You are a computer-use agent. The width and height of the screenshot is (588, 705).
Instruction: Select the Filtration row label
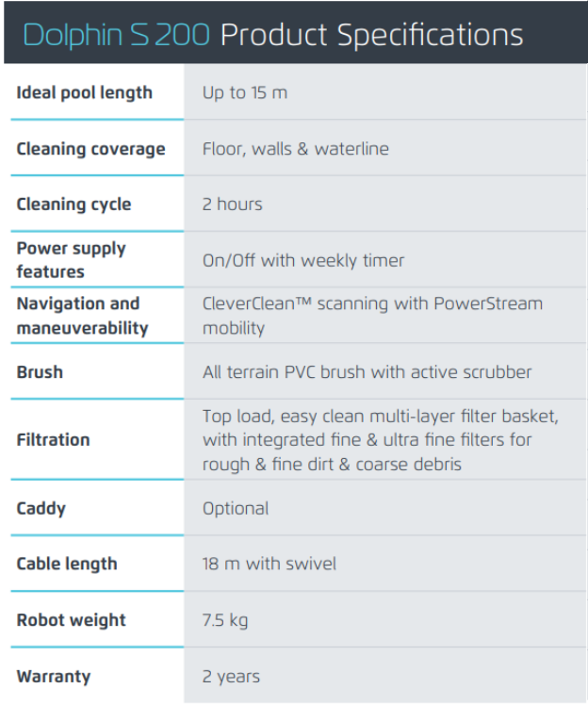53,439
